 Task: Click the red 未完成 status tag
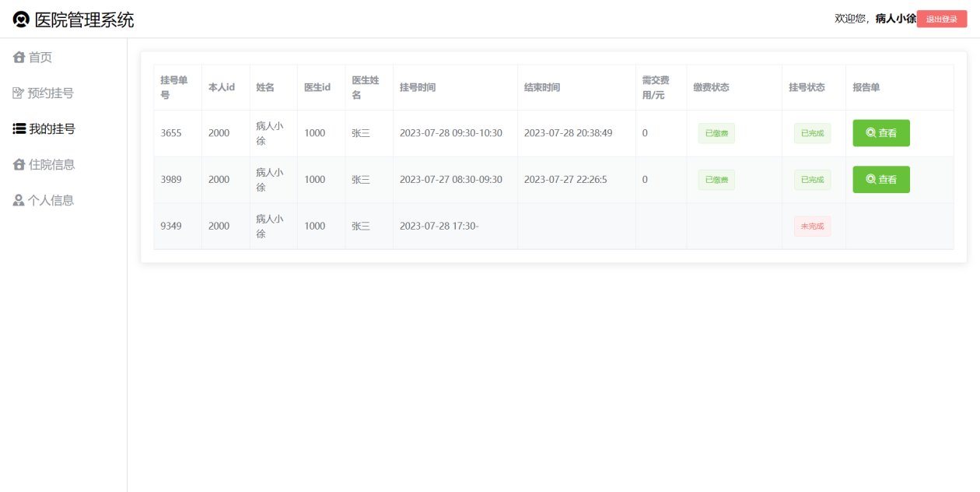click(812, 227)
